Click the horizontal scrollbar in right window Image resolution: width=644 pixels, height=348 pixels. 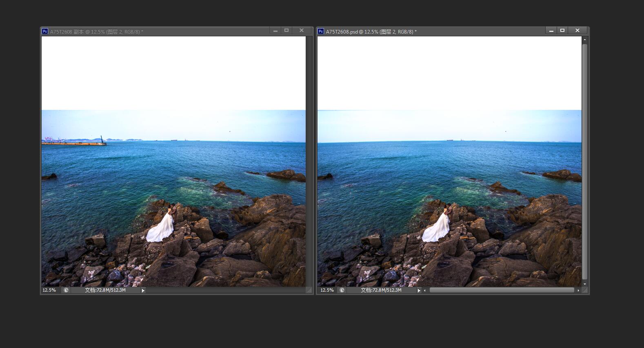point(502,290)
